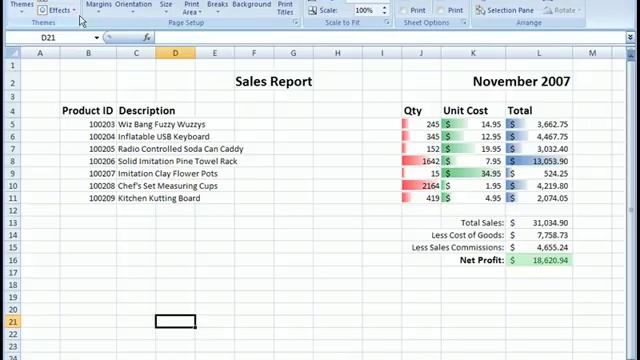This screenshot has width=640, height=360.
Task: Click Less Sales Commissions value 4,655.24
Action: (539, 247)
